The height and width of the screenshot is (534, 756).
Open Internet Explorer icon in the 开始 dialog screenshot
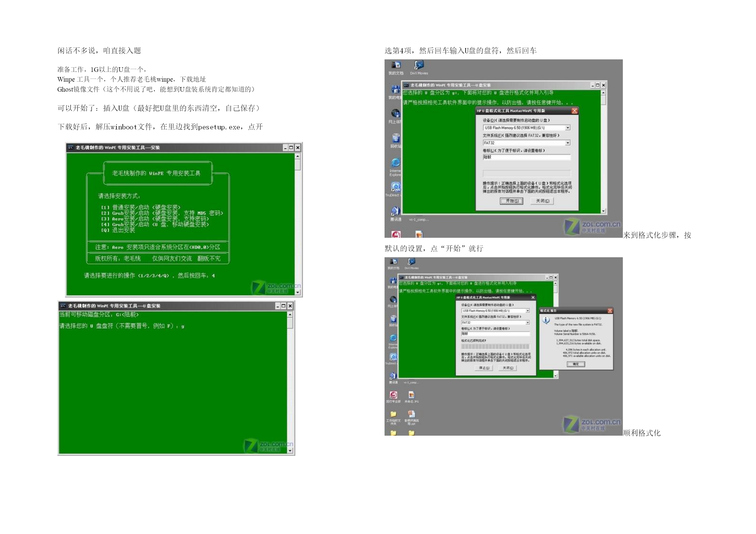pyautogui.click(x=396, y=163)
